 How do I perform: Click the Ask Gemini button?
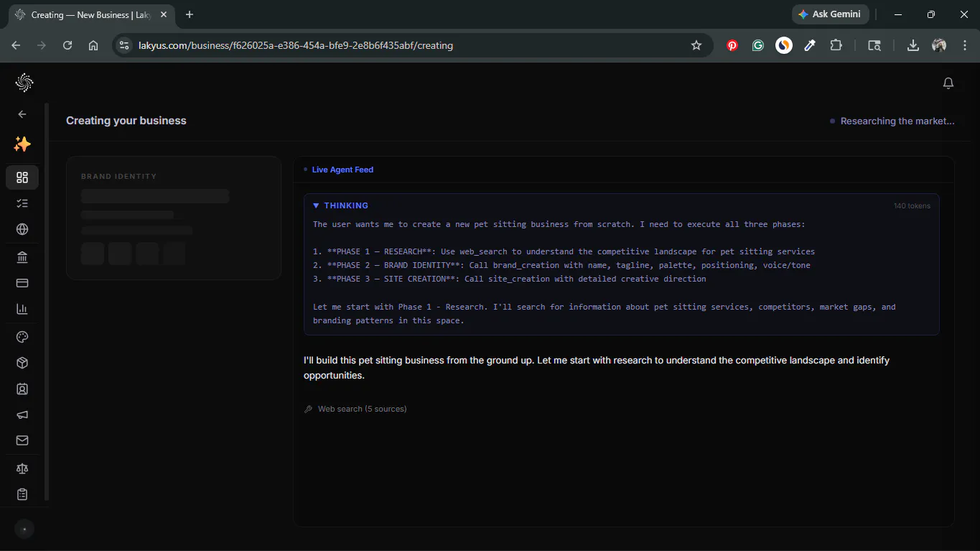831,14
